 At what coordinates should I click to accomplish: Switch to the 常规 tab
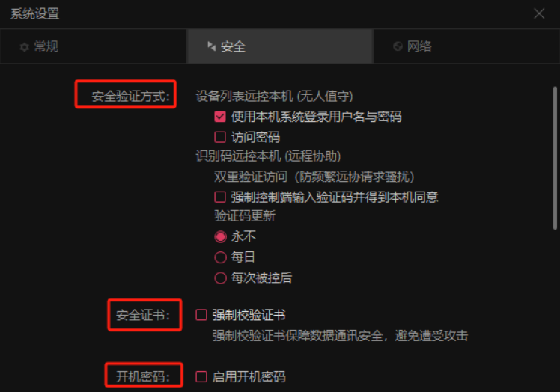[x=94, y=46]
